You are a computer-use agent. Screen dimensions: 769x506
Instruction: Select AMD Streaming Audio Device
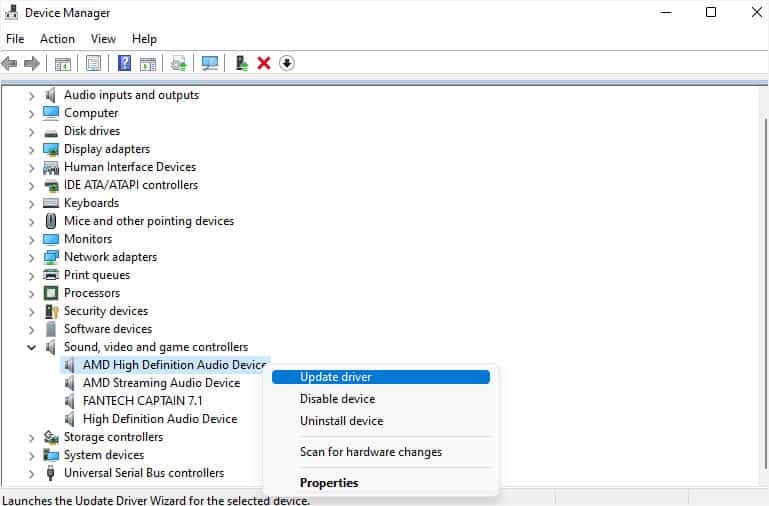(x=161, y=383)
